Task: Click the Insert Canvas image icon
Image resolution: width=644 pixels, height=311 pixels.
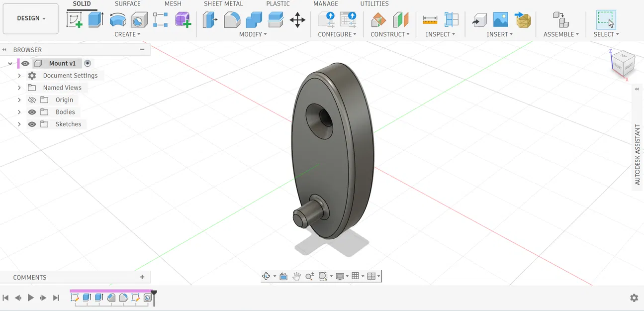Action: click(500, 20)
